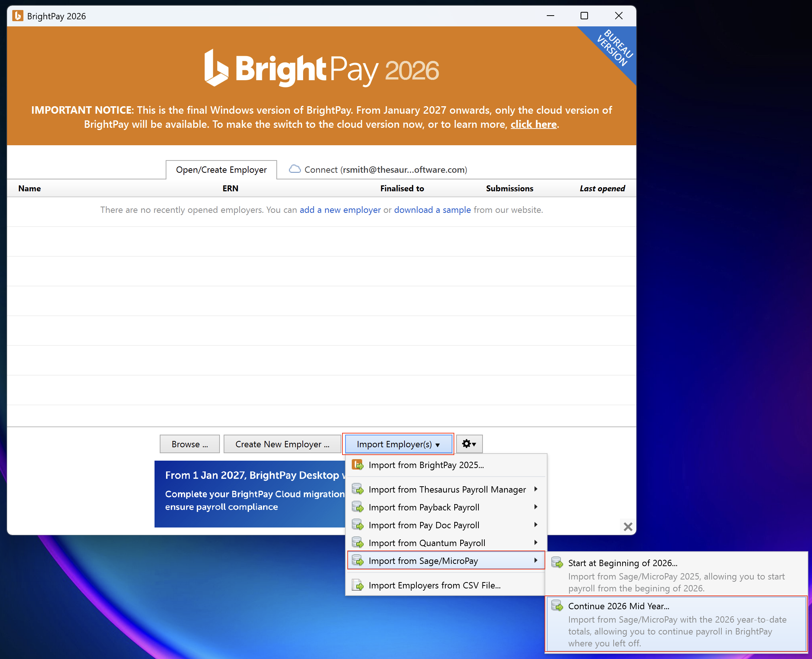The height and width of the screenshot is (659, 812).
Task: Click the Thesaurus Payroll Manager import icon
Action: [358, 489]
